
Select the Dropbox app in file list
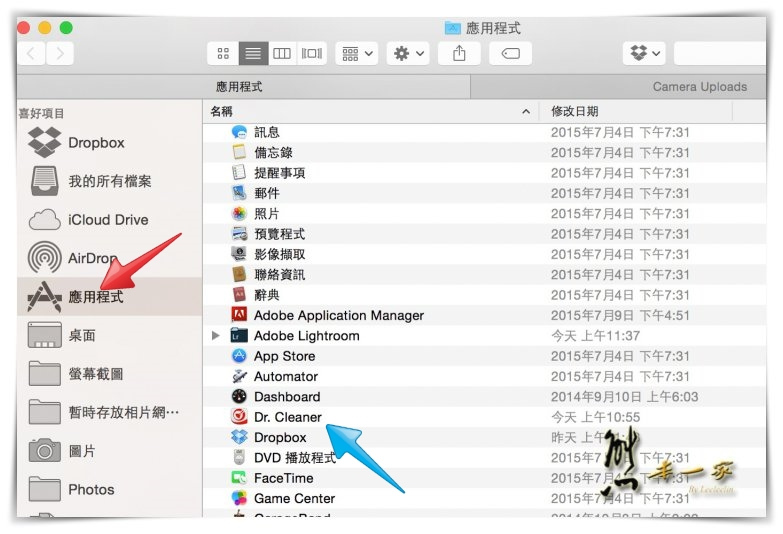484,438
